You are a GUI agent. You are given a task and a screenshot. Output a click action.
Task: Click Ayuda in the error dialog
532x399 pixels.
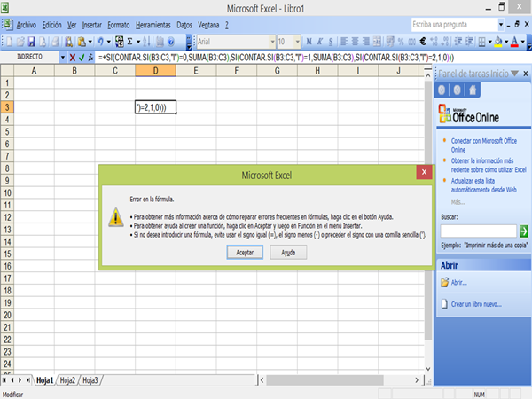pyautogui.click(x=288, y=253)
